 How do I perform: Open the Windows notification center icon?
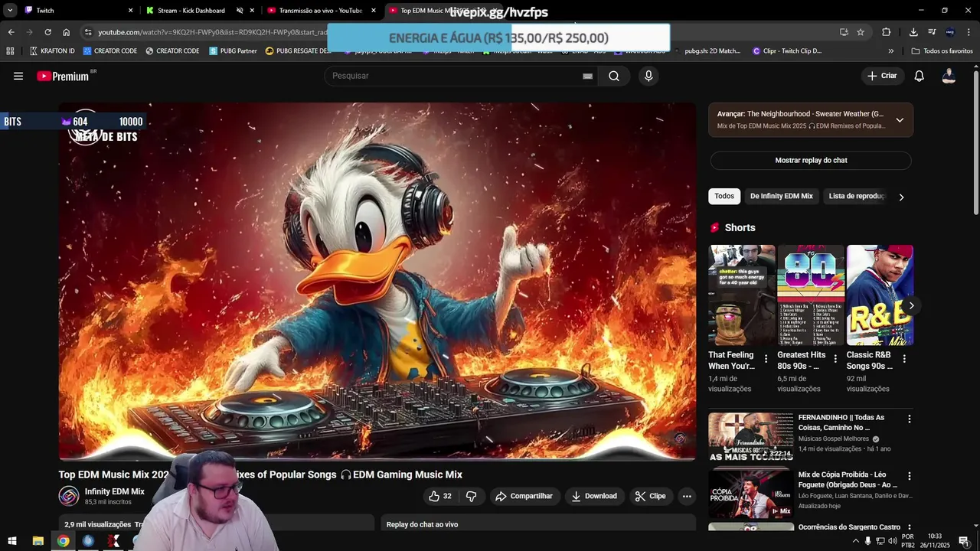coord(964,541)
